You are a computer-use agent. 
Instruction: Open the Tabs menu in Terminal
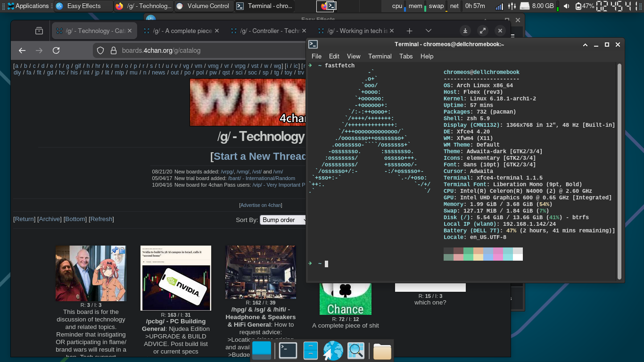coord(406,56)
